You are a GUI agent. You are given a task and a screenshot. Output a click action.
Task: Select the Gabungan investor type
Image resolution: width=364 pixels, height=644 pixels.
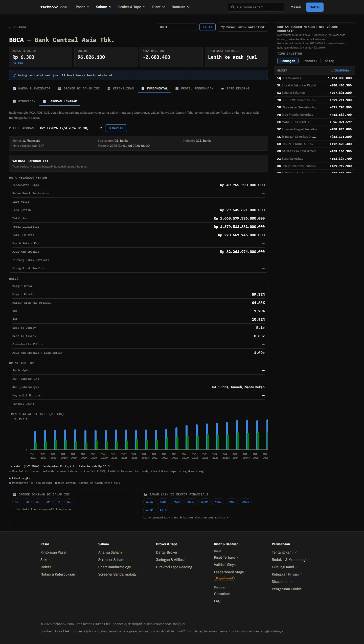[x=288, y=61]
